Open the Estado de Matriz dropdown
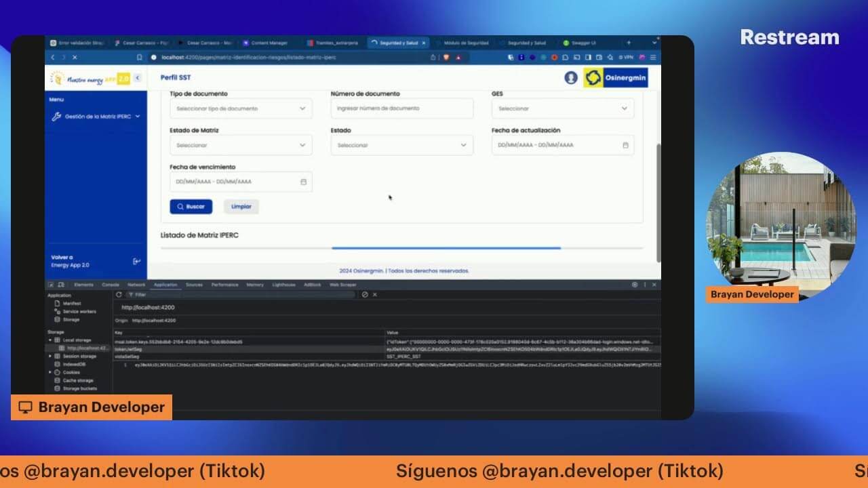868x488 pixels. click(x=241, y=145)
